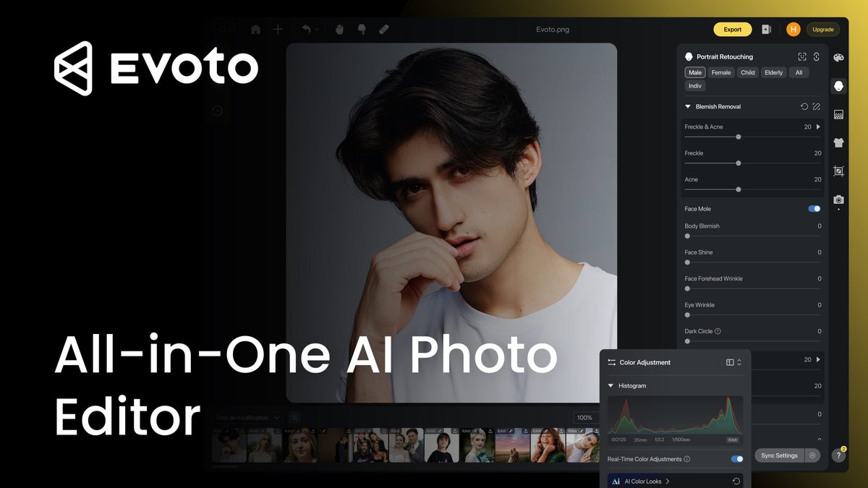This screenshot has height=488, width=868.
Task: Select the Crop tool in the sidebar
Action: (838, 171)
